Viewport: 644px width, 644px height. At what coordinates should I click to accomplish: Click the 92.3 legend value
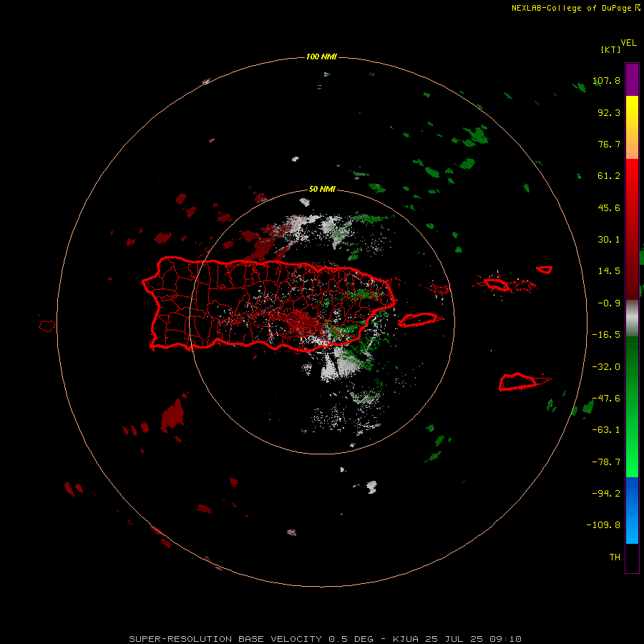point(609,112)
